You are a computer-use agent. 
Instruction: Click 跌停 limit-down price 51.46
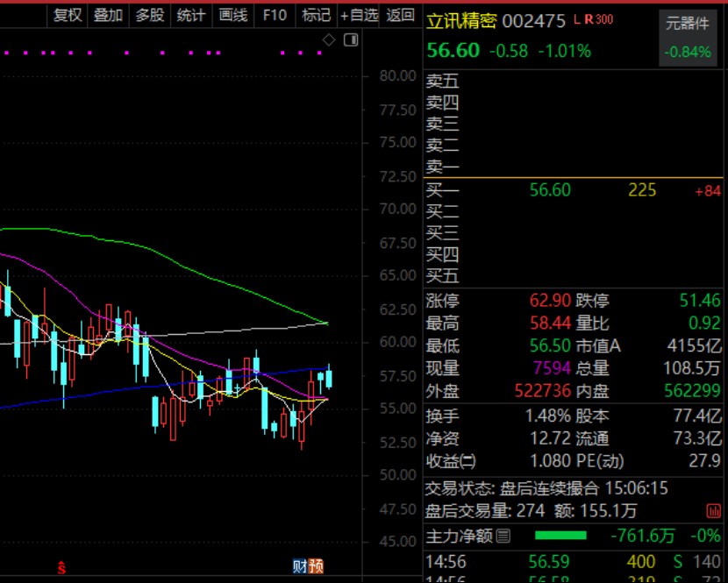[x=700, y=301]
